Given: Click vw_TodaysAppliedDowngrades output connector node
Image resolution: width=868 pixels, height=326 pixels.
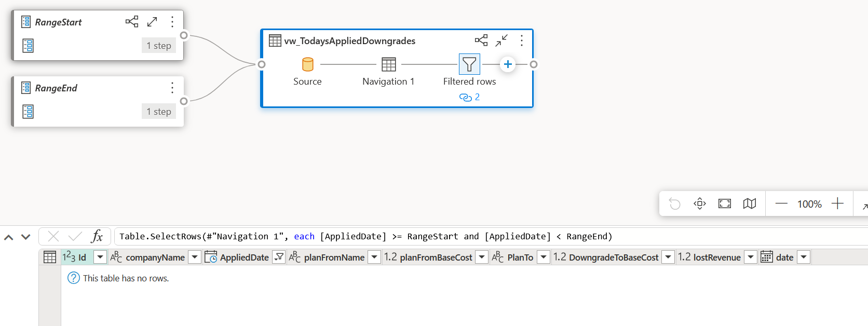Looking at the screenshot, I should click(534, 64).
